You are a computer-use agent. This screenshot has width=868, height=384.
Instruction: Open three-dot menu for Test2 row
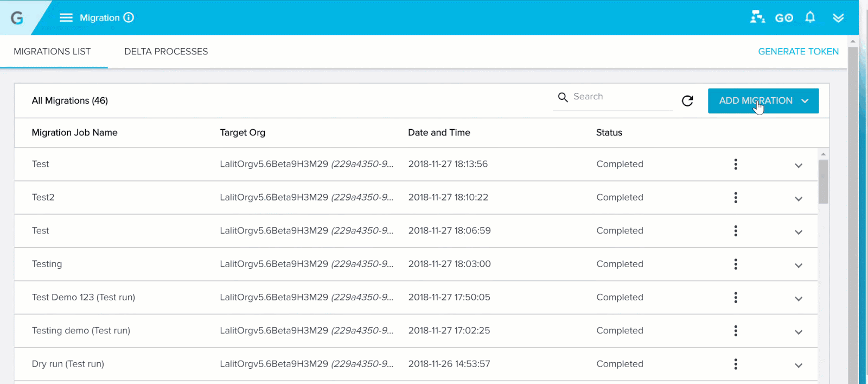coord(736,197)
